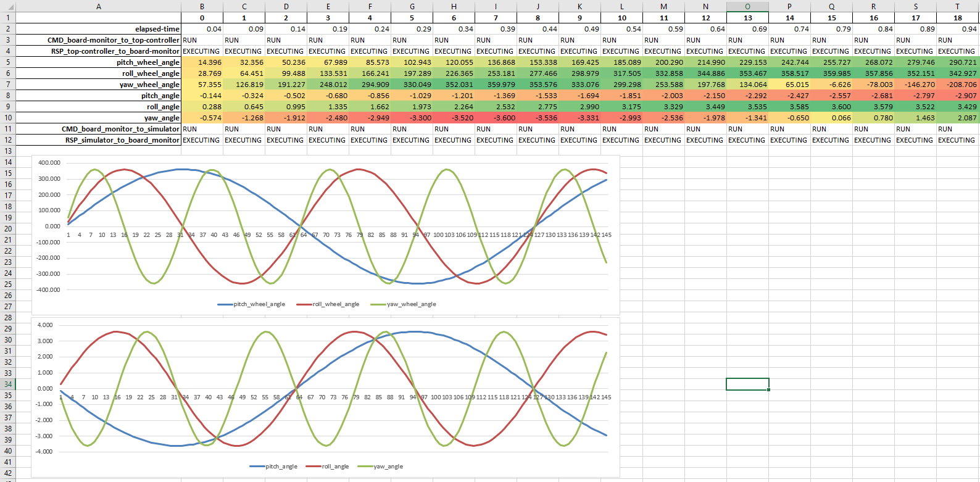The image size is (980, 482).
Task: Select yaw_wheel_angle legend entry in upper chart
Action: tap(404, 304)
